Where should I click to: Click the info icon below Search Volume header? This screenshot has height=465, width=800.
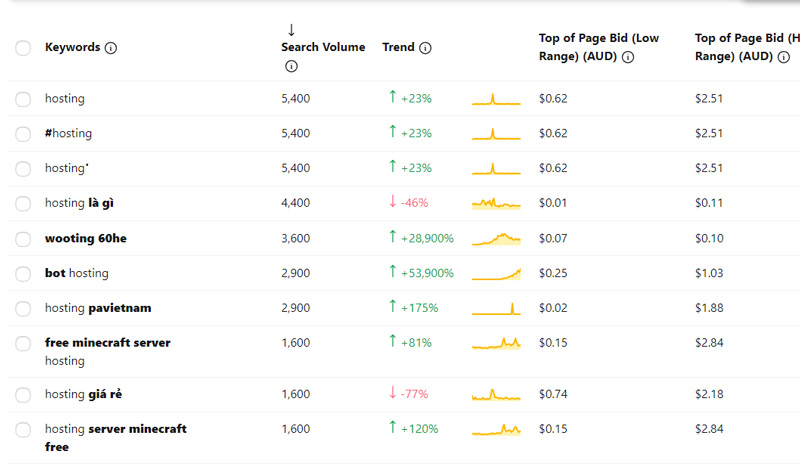pyautogui.click(x=291, y=67)
